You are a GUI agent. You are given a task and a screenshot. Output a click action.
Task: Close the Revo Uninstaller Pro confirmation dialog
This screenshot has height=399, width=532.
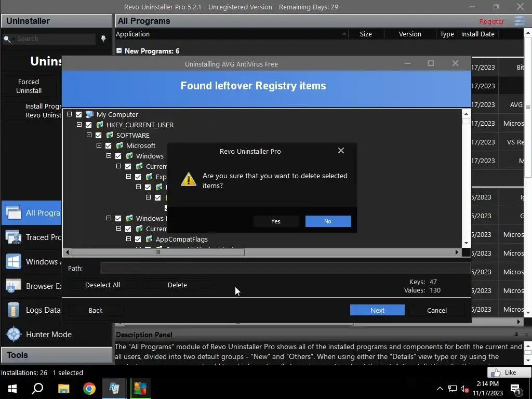(341, 151)
